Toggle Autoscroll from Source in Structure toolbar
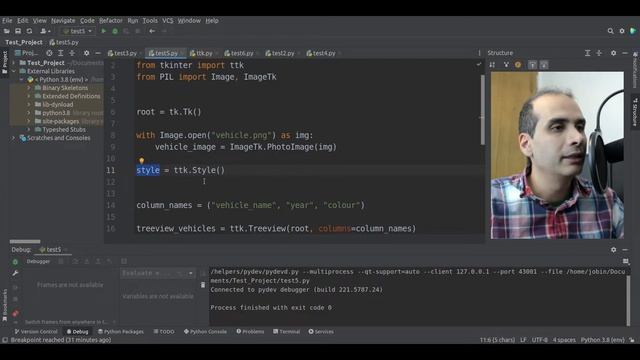The width and height of the screenshot is (640, 360). [544, 65]
